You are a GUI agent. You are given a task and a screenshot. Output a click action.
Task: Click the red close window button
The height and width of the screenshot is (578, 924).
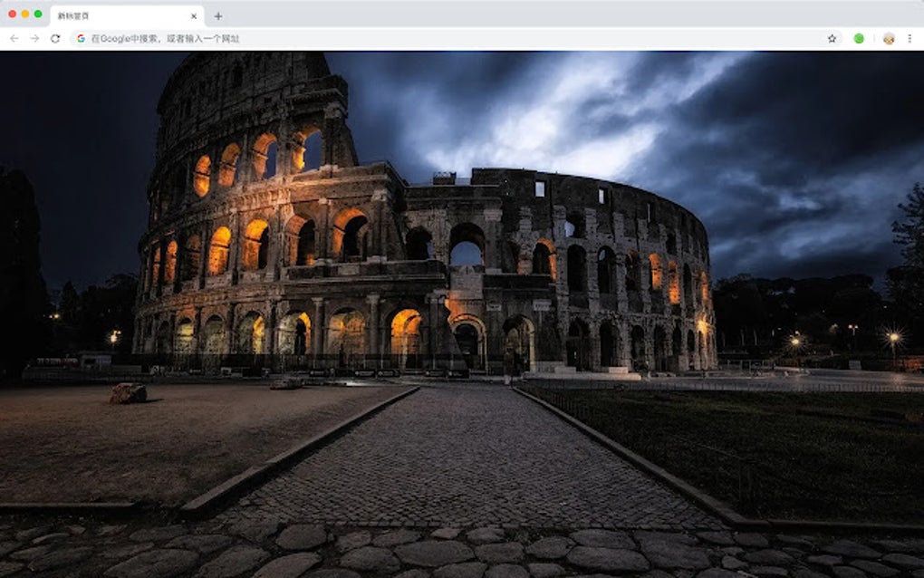pos(11,14)
